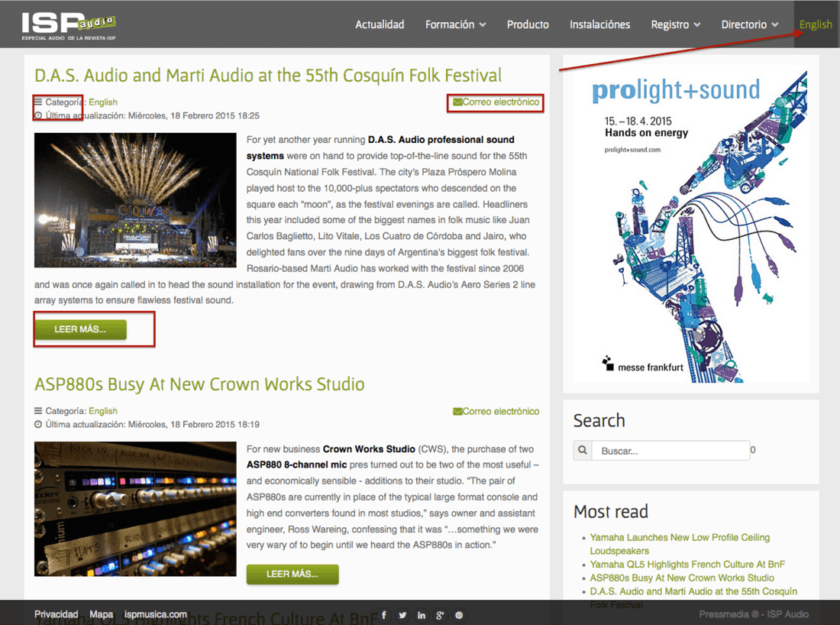Open the Instalaciónes menu item

tap(599, 24)
